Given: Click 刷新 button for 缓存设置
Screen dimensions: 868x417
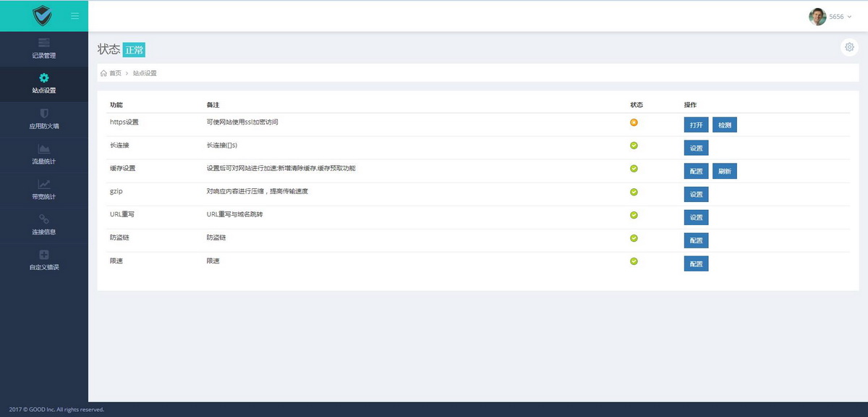Looking at the screenshot, I should [x=724, y=171].
